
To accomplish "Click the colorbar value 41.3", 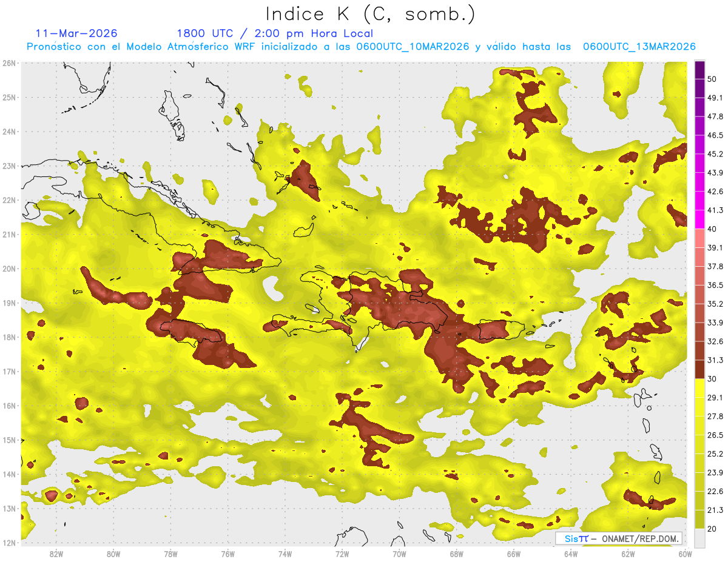I will [715, 210].
